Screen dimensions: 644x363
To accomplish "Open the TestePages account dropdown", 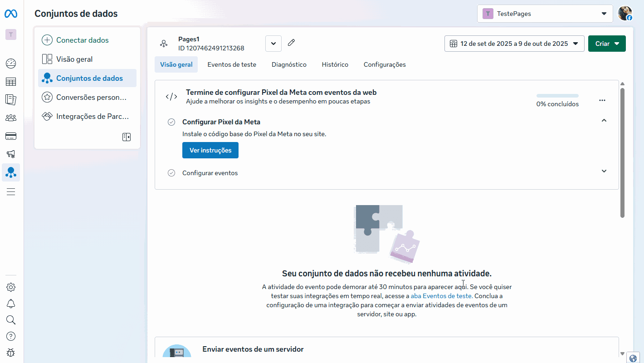I will (x=544, y=13).
